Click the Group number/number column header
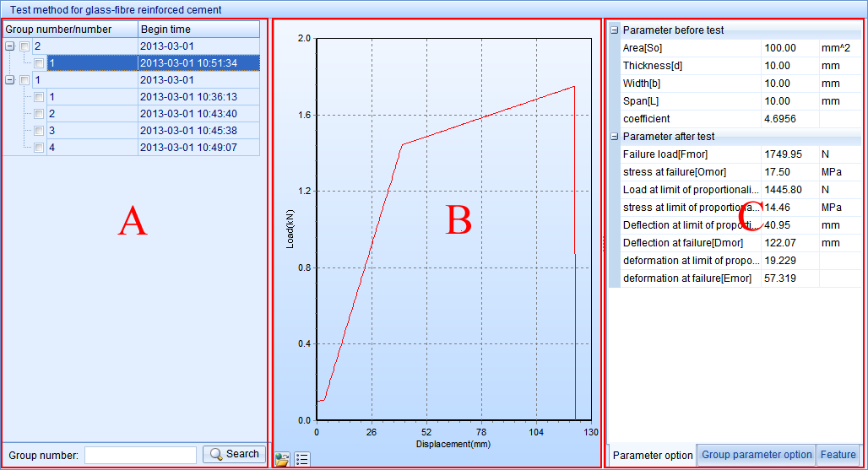 tap(69, 30)
